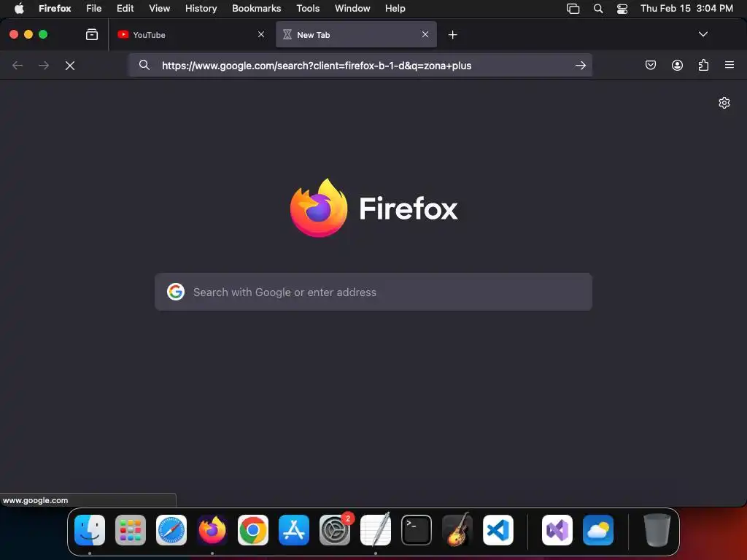This screenshot has height=560, width=747.
Task: Open App Store from the dock
Action: coord(294,529)
